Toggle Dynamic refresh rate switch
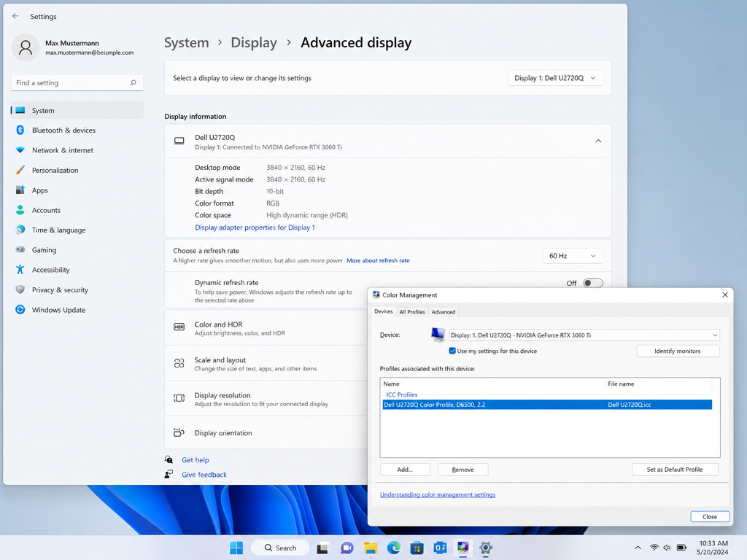Screen dimensions: 747x560 593,283
